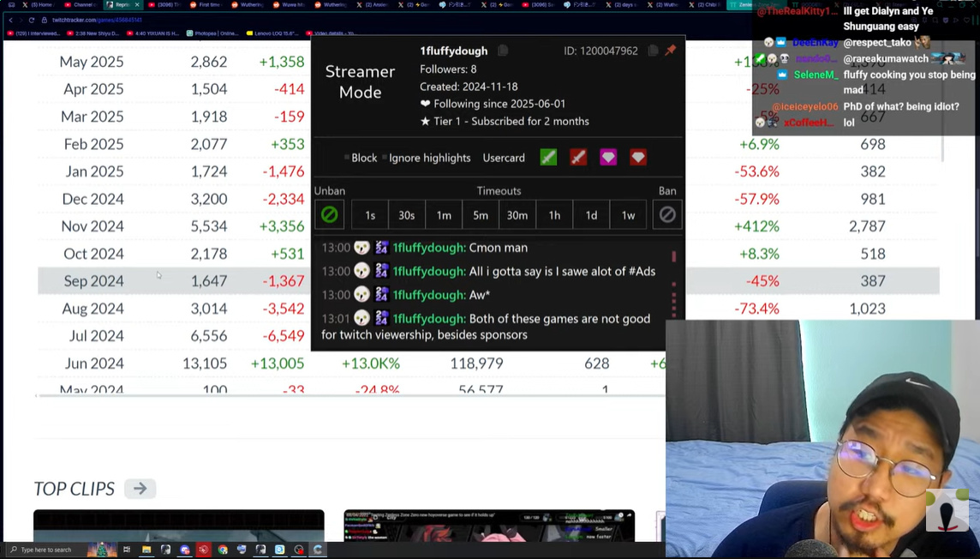Click the 'TOP CLIPS' heading

click(x=75, y=489)
